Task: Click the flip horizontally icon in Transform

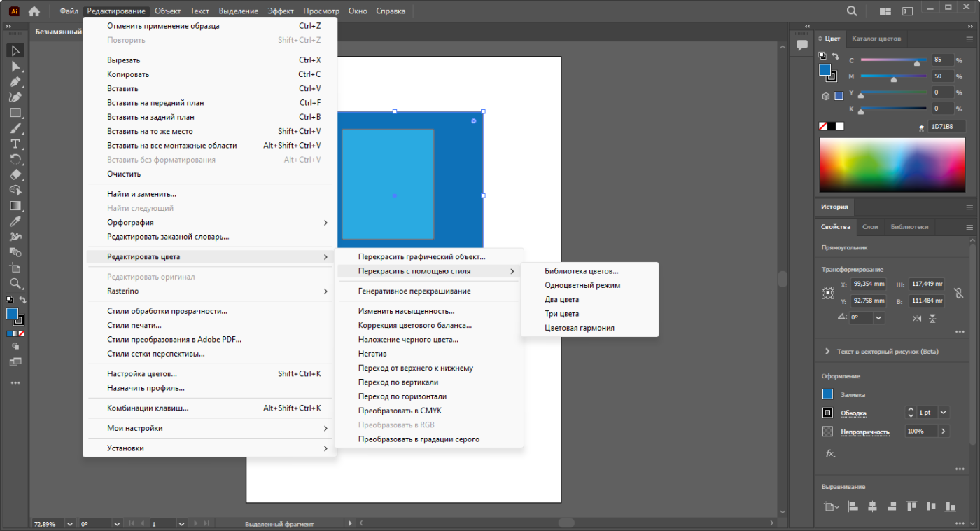Action: 917,318
